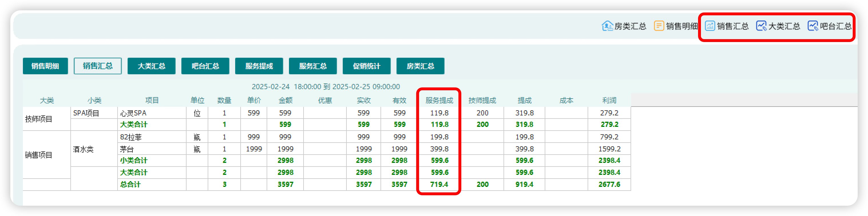Click the 实收 column header
The image size is (868, 216).
point(364,100)
